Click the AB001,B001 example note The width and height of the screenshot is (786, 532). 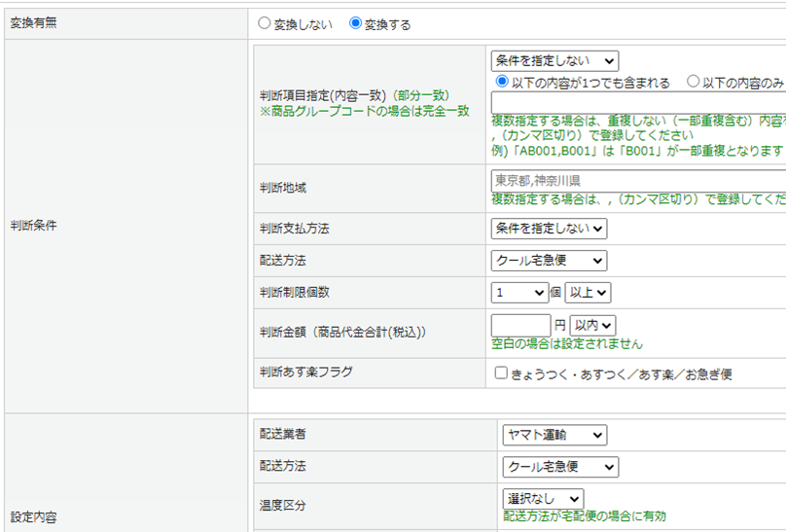tap(637, 151)
